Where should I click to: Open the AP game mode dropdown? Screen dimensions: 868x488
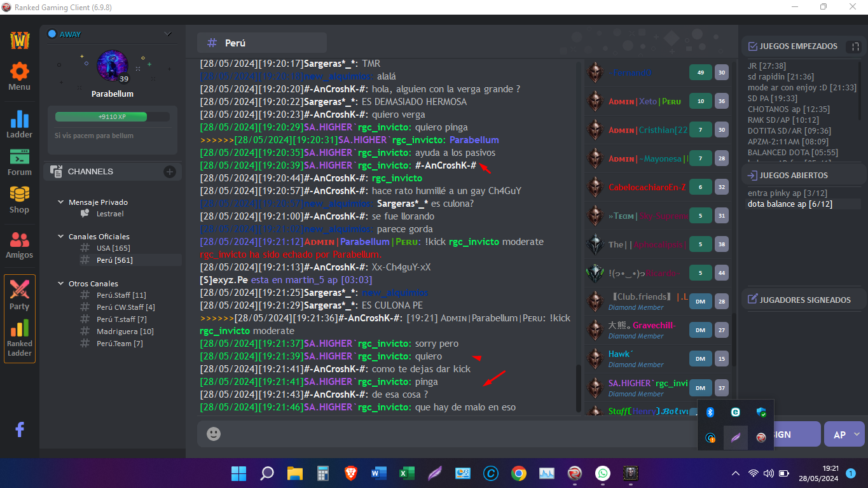point(844,435)
